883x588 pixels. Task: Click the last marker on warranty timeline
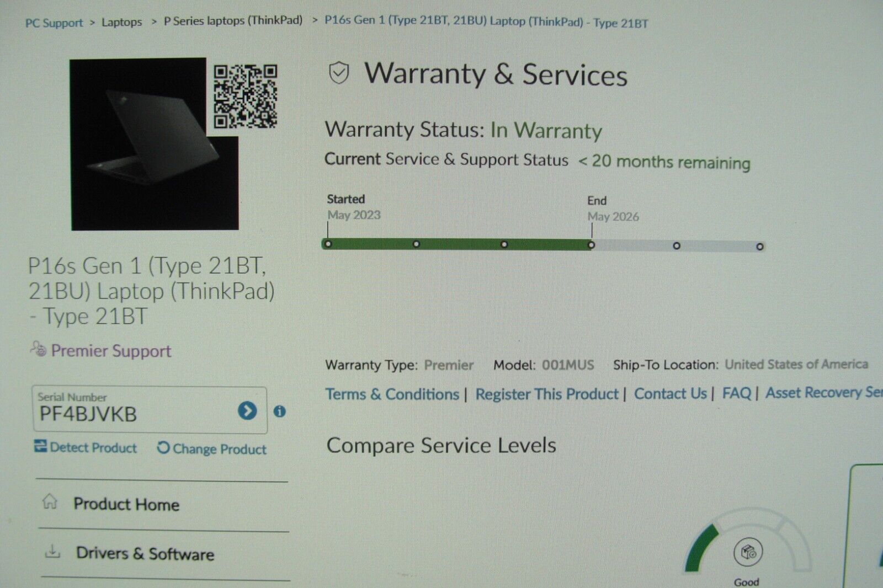tap(760, 247)
